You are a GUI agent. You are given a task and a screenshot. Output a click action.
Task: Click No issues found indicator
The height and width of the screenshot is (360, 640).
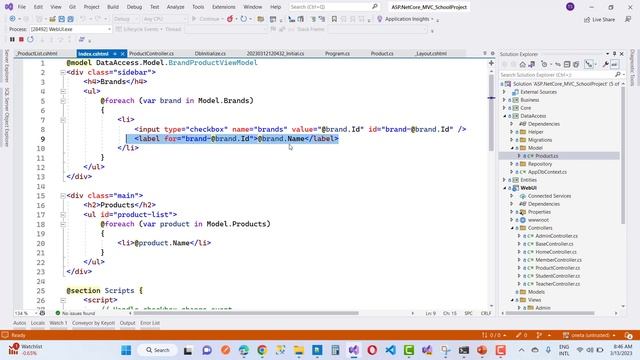(75, 313)
